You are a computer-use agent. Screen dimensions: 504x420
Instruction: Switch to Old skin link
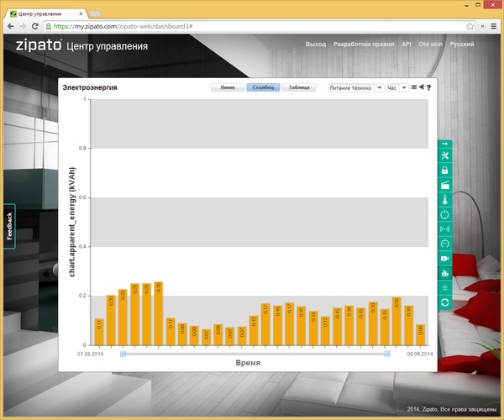click(430, 45)
